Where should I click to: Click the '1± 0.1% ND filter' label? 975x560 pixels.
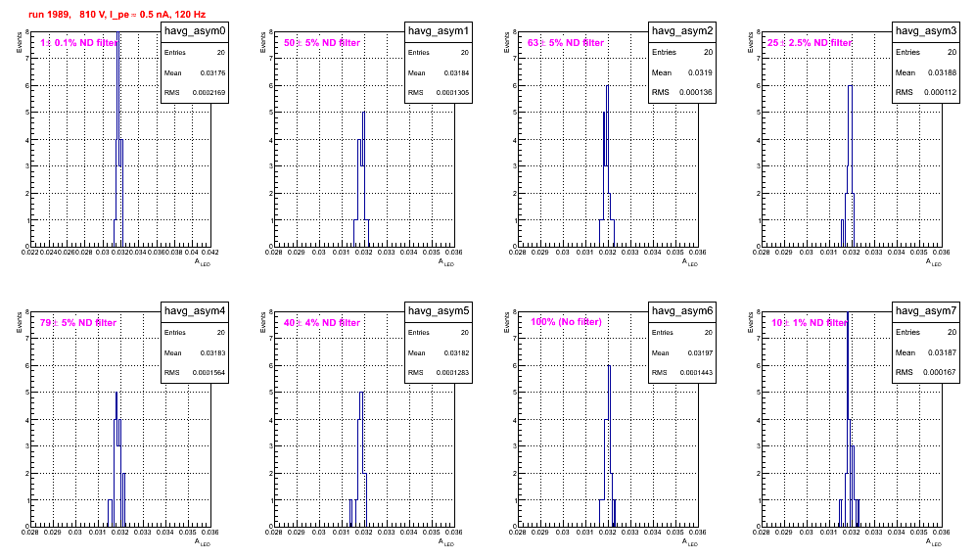[78, 43]
